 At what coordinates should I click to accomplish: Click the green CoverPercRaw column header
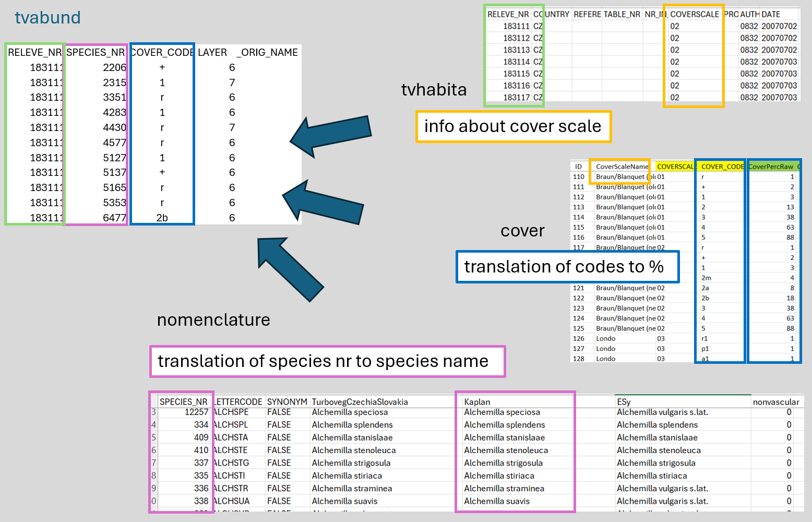point(771,167)
